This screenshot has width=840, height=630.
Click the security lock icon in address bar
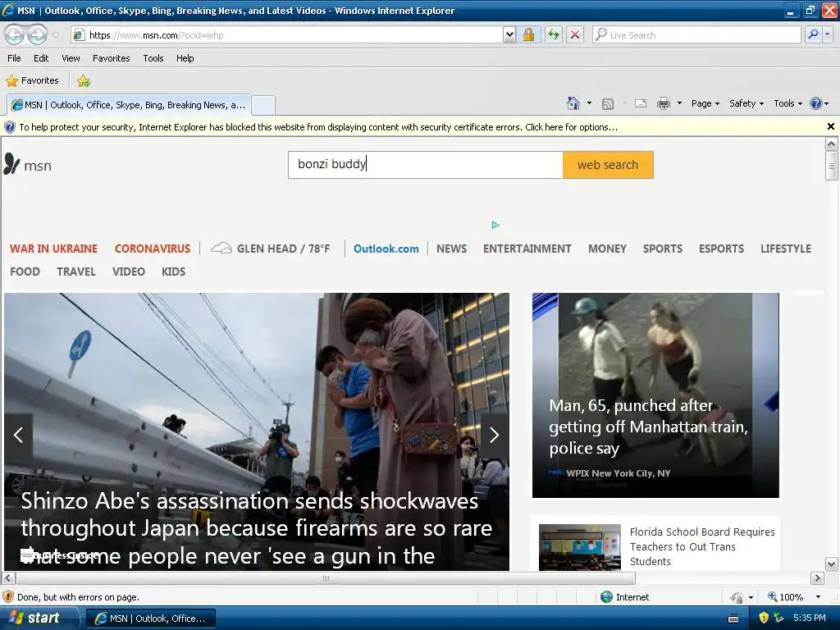tap(529, 35)
